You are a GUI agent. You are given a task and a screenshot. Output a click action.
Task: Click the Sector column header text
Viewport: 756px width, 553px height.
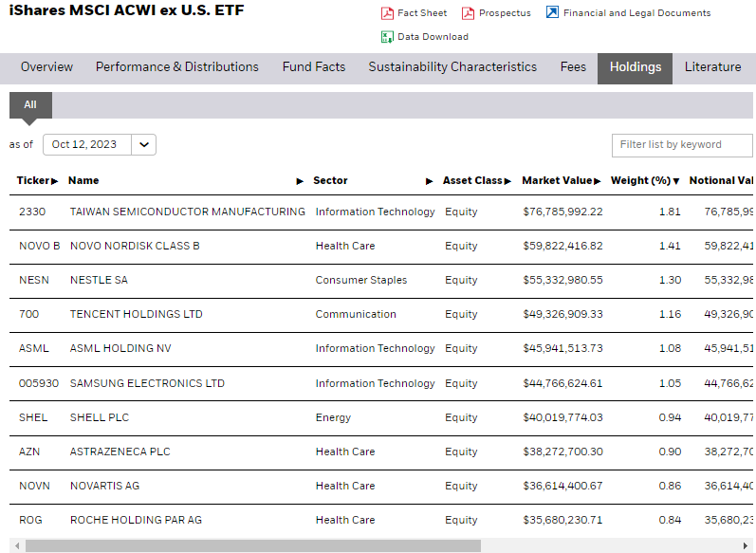[330, 180]
